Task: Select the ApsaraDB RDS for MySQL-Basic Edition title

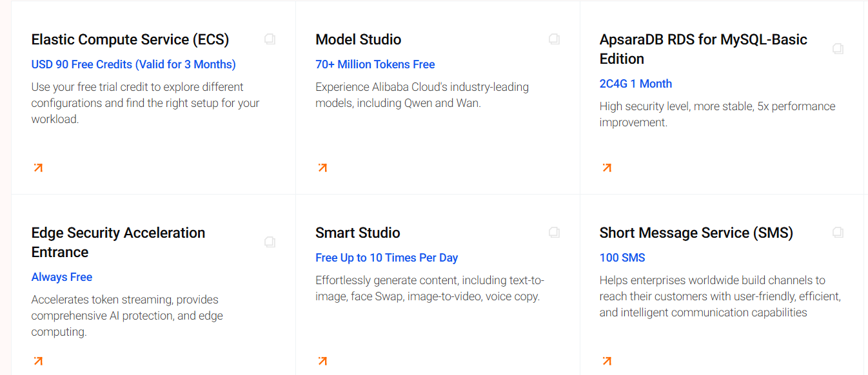Action: coord(704,49)
